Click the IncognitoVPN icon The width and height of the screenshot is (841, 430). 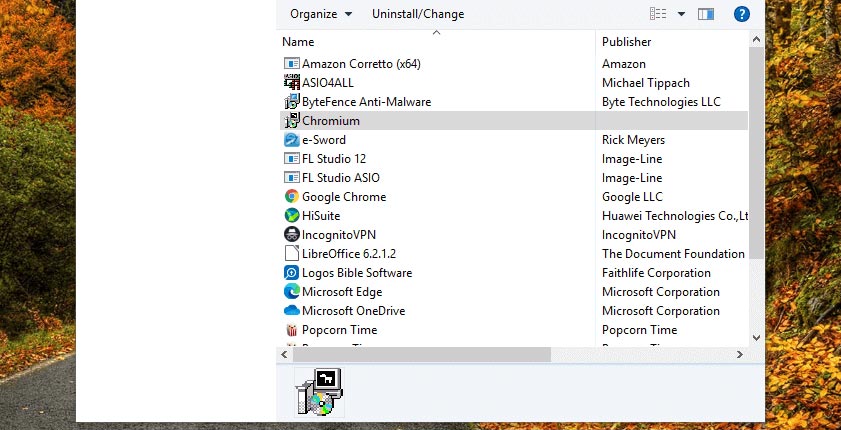click(x=291, y=235)
